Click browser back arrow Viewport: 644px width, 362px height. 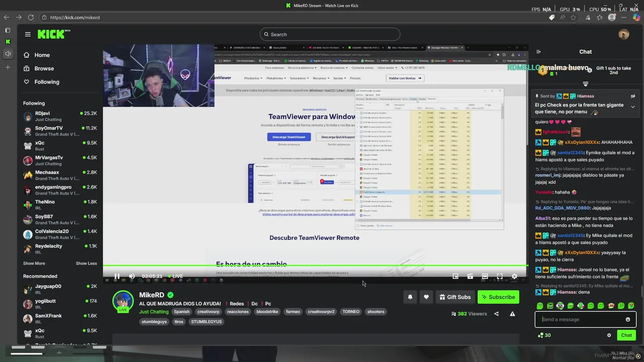click(7, 17)
